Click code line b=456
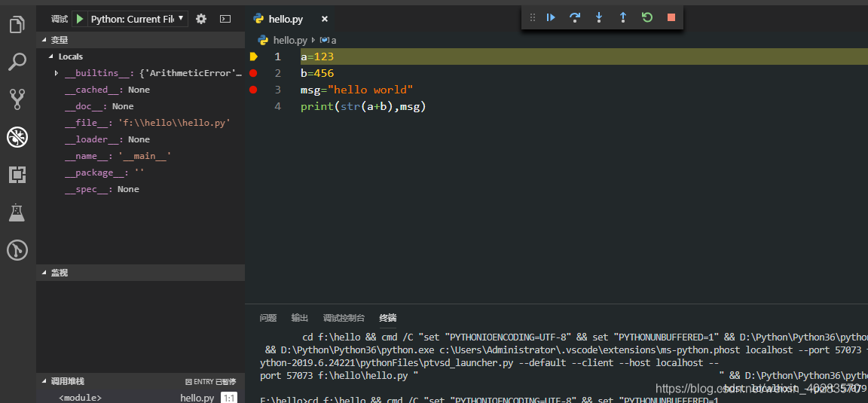 tap(317, 73)
